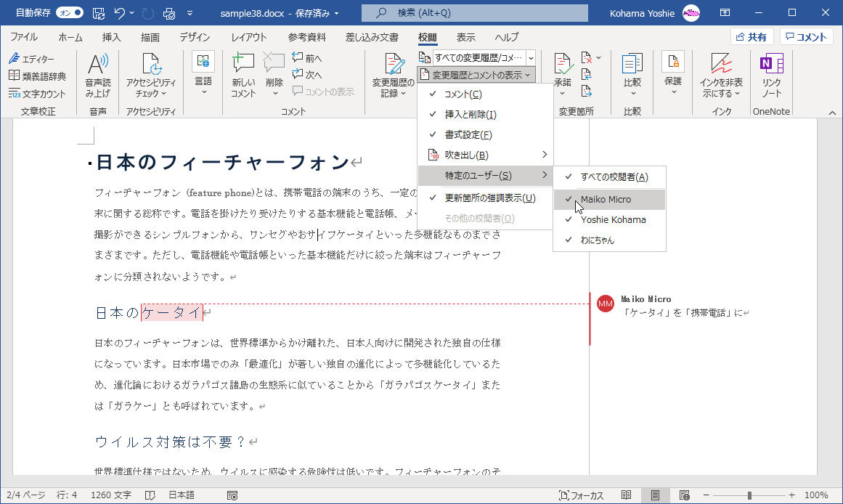
Task: Open the References (参考資料) tab
Action: click(306, 37)
